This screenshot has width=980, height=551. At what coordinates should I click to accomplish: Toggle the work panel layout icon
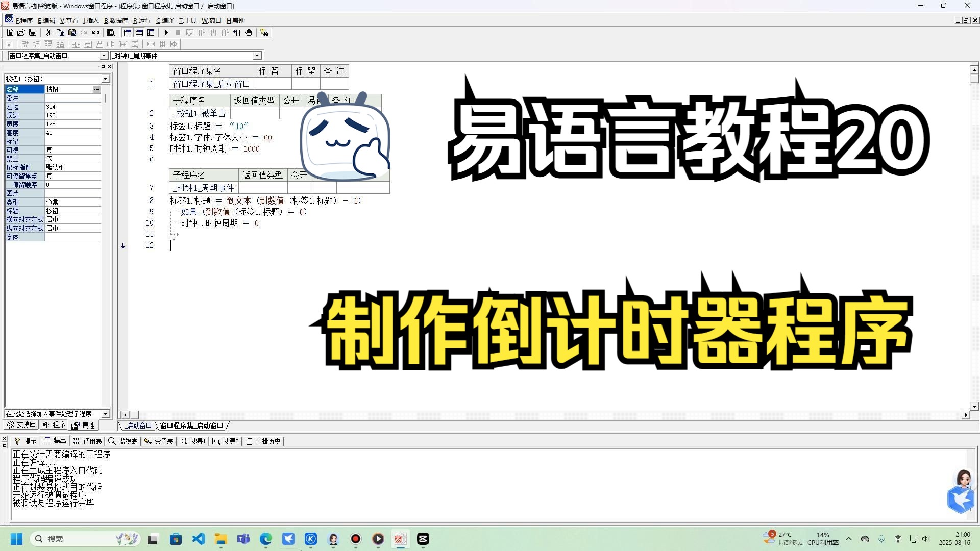(128, 33)
